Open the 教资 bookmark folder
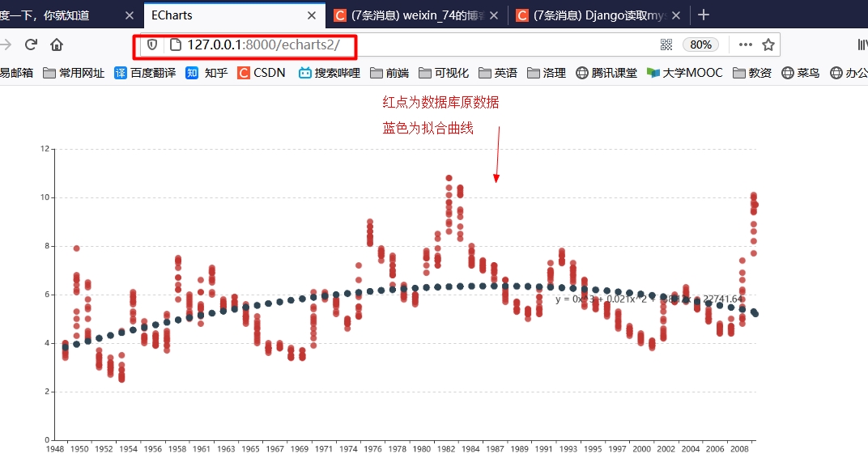Viewport: 868px width, 475px height. click(x=752, y=73)
